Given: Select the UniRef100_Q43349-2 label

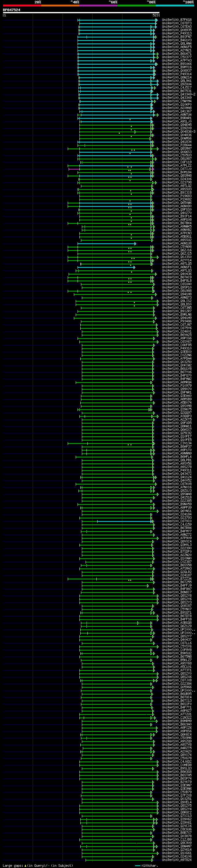Looking at the screenshot, I should 179,94.
